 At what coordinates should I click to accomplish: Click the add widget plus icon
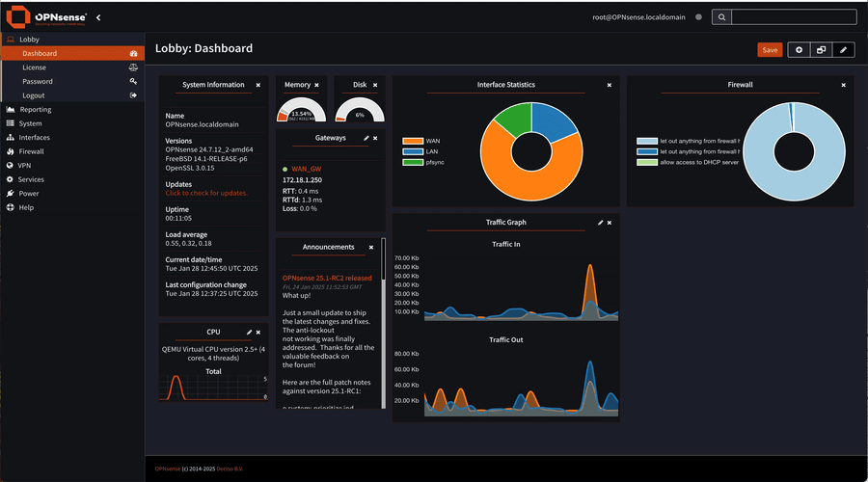click(799, 50)
